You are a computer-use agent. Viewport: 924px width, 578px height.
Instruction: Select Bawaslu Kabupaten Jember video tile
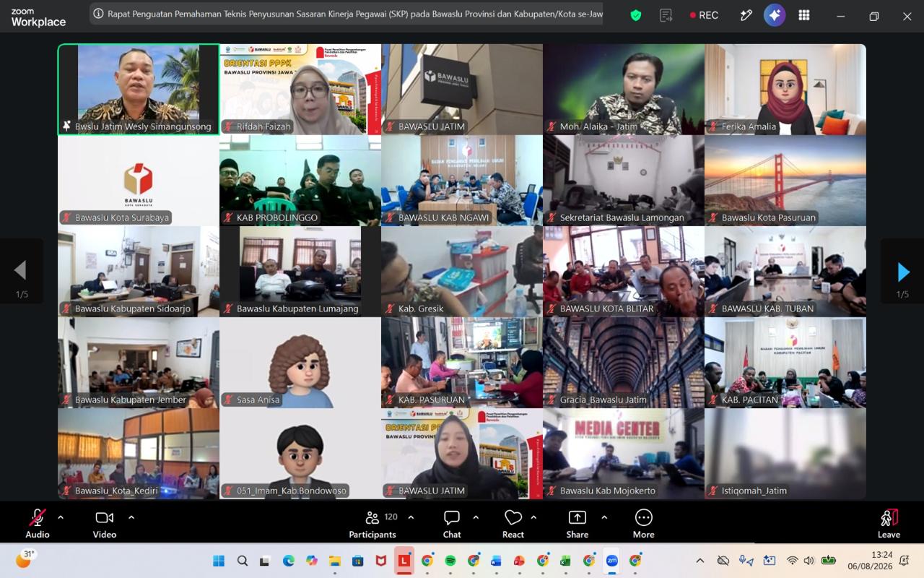tap(139, 363)
